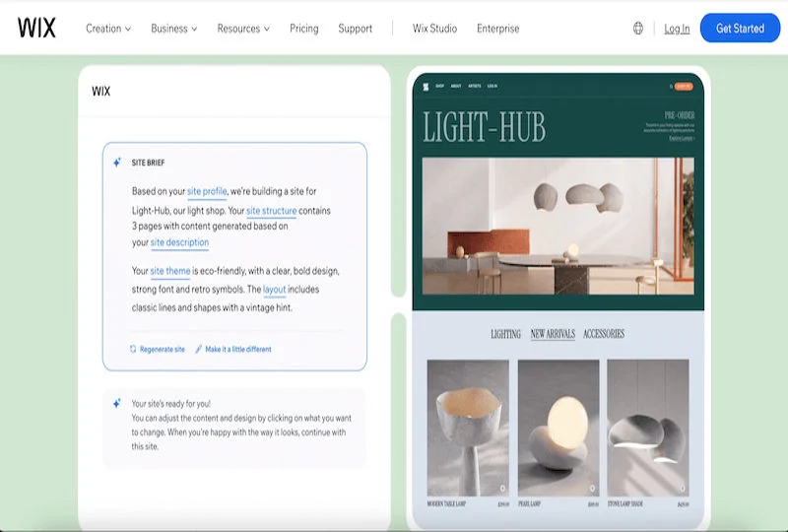
Task: Click Shop in the preview nav
Action: click(x=439, y=86)
